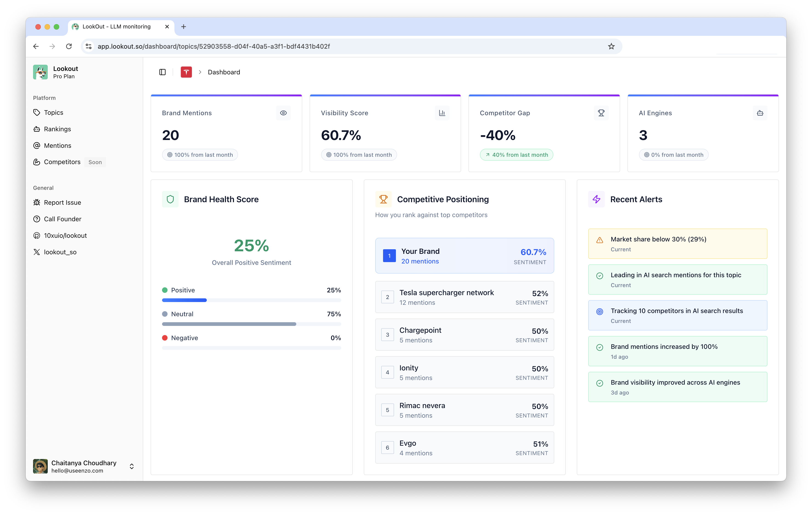Click the 25% Overall Positive Sentiment value
812x515 pixels.
coord(252,246)
